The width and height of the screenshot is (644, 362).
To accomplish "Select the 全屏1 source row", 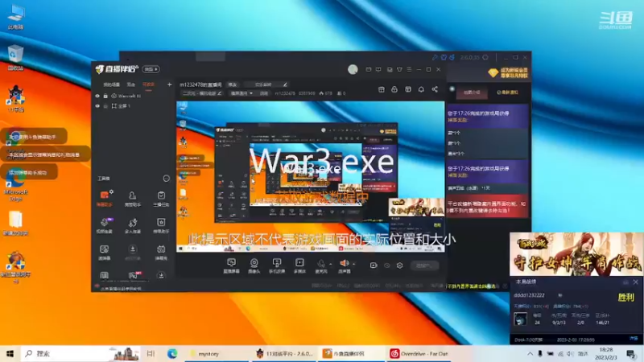I will 132,106.
